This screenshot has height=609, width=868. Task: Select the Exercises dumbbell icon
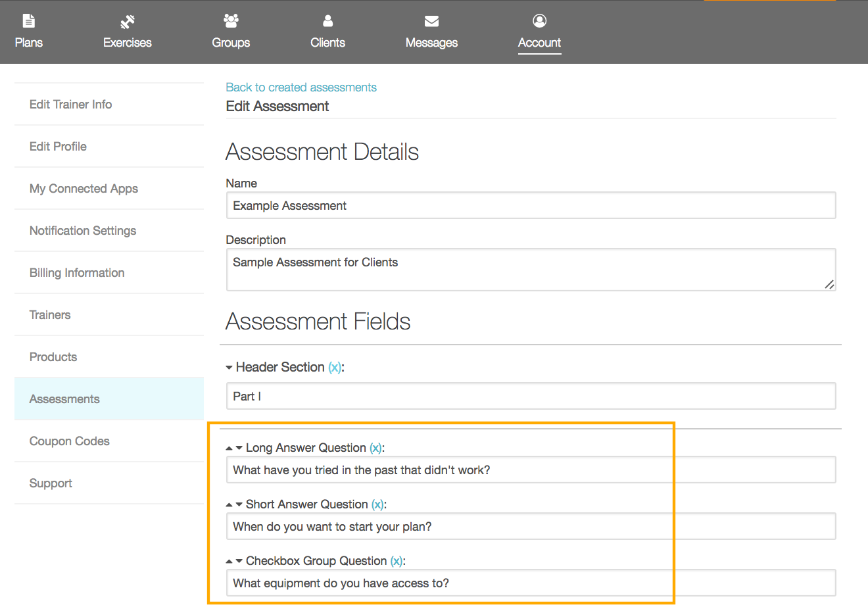126,20
